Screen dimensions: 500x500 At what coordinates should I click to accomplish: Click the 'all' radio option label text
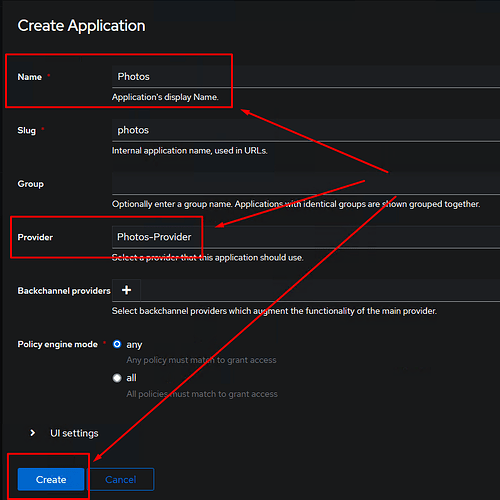(x=131, y=378)
